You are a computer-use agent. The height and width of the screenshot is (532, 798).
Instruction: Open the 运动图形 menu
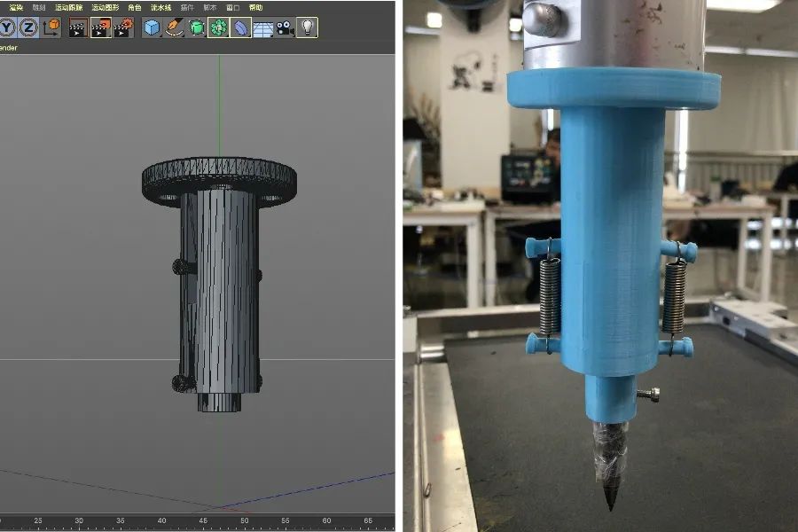point(106,7)
